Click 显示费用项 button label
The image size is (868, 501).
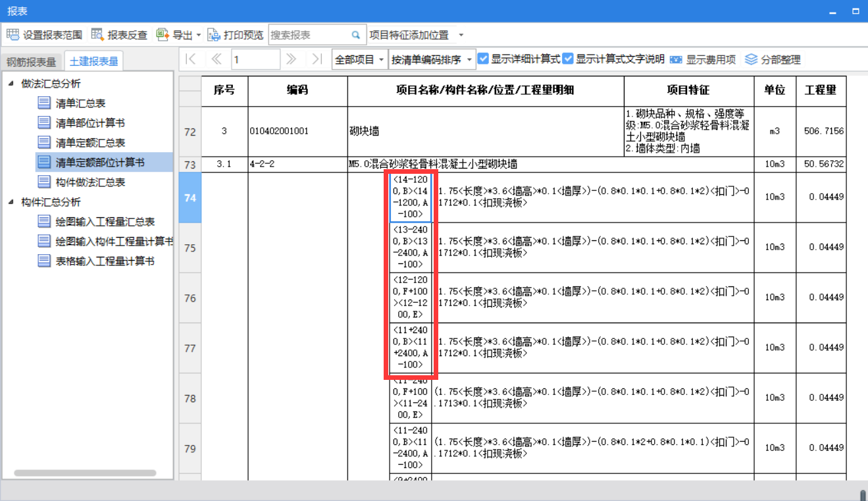click(x=711, y=59)
